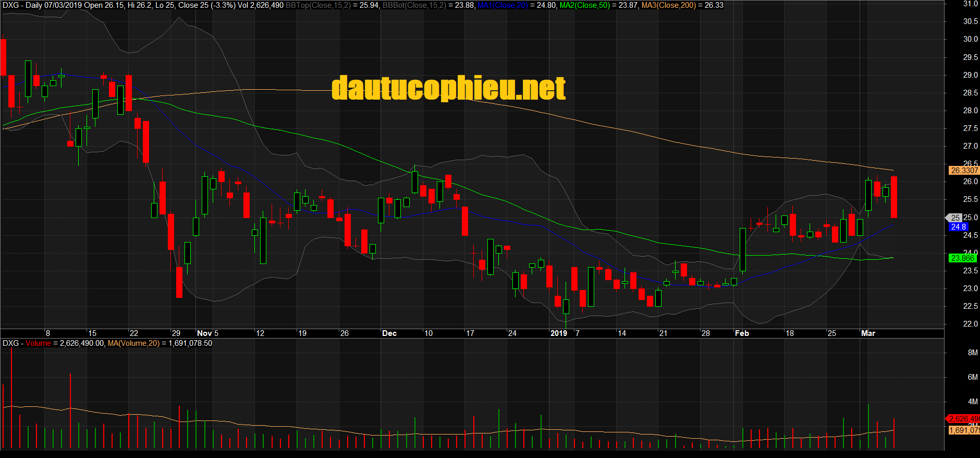
Task: Click the Mar month label on the date axis
Action: [868, 333]
